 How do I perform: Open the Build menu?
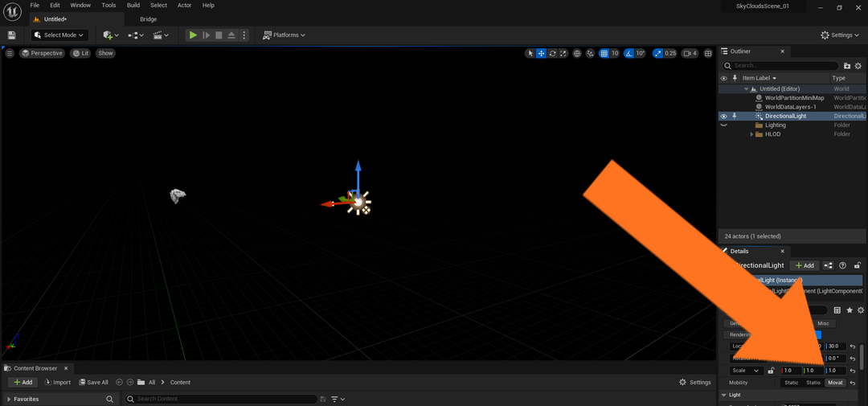(133, 6)
